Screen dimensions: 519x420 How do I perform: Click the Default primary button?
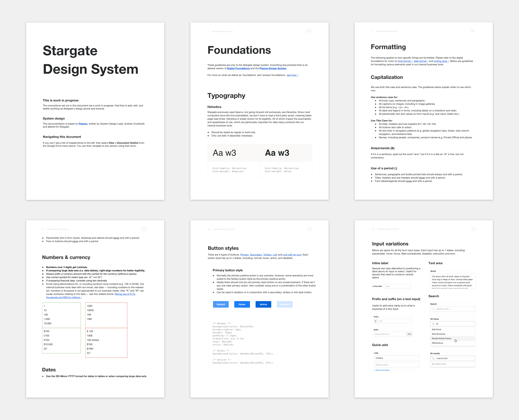221,304
